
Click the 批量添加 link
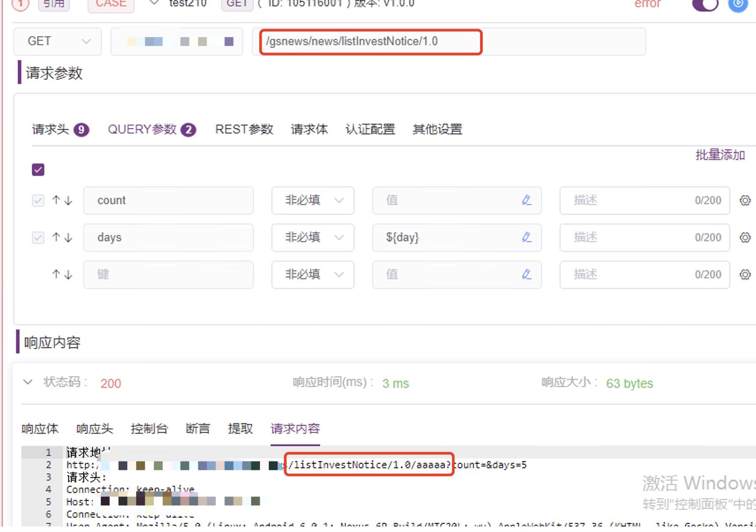point(720,155)
